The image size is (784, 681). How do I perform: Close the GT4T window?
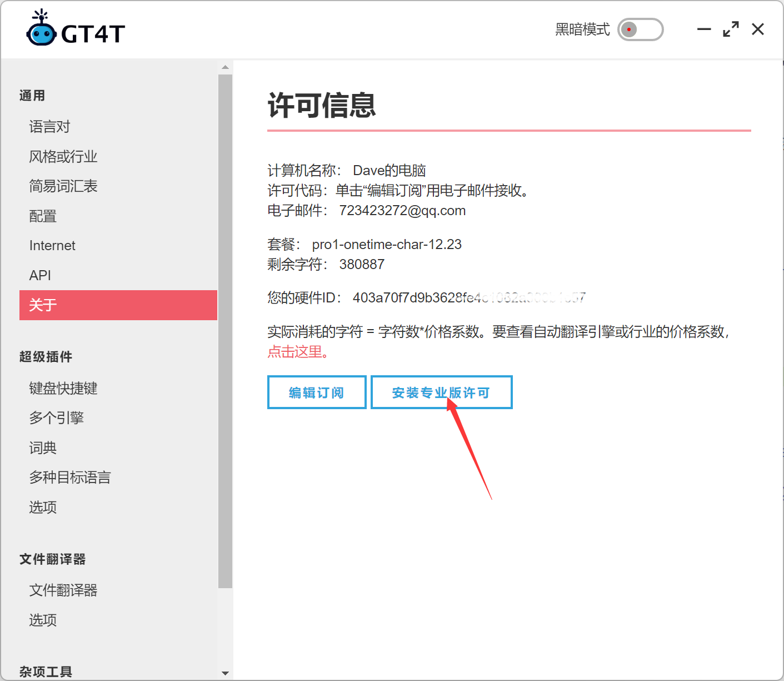tap(758, 29)
